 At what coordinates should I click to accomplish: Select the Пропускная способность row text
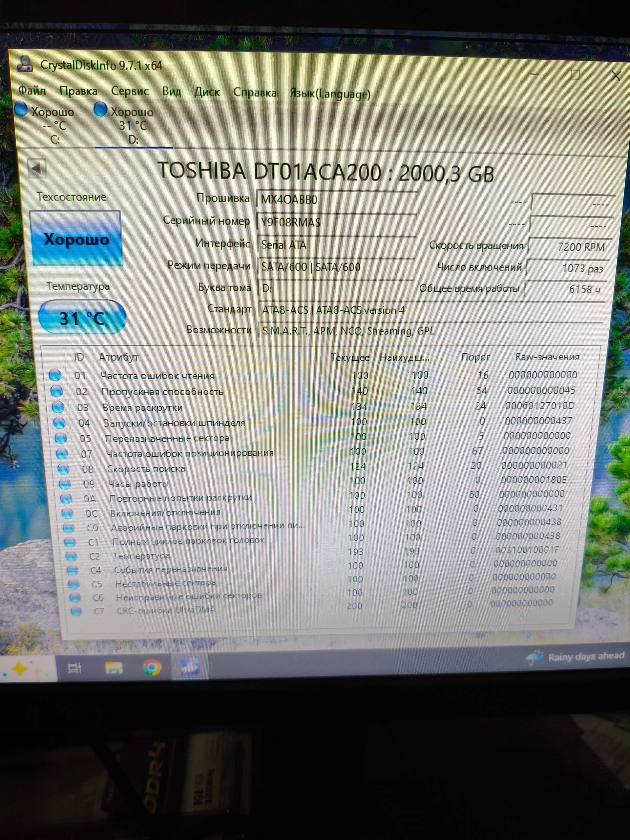pos(162,391)
